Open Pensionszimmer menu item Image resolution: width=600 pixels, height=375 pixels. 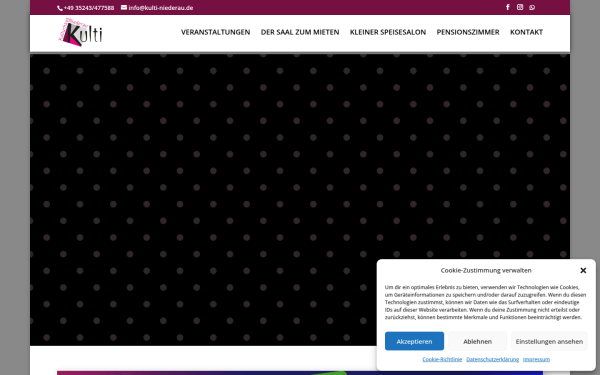(x=468, y=32)
